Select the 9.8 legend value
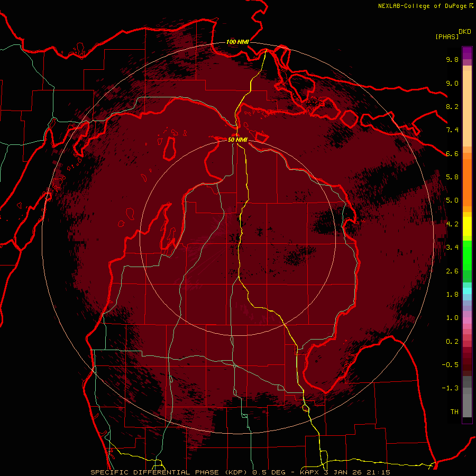476x476 pixels. (452, 59)
